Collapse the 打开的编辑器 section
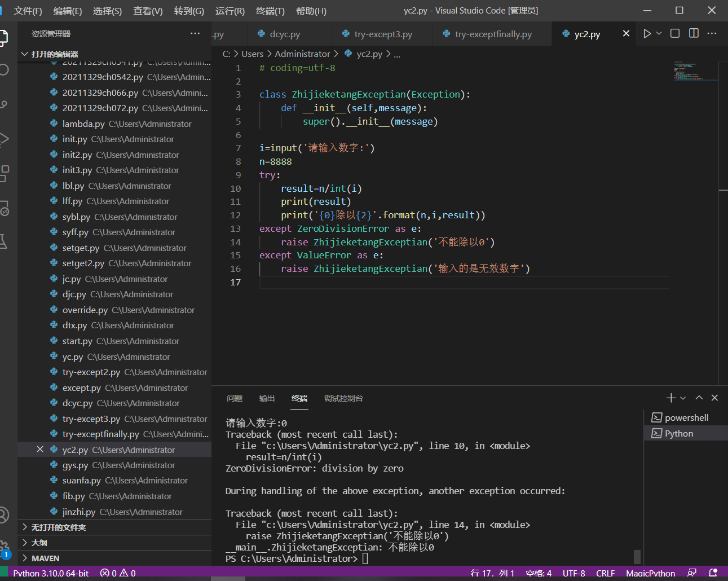The image size is (728, 581). 55,54
